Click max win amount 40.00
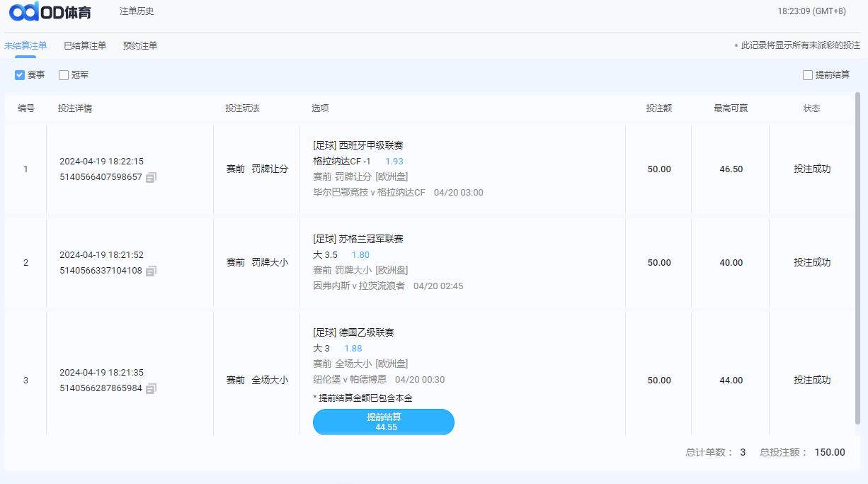 pyautogui.click(x=731, y=263)
